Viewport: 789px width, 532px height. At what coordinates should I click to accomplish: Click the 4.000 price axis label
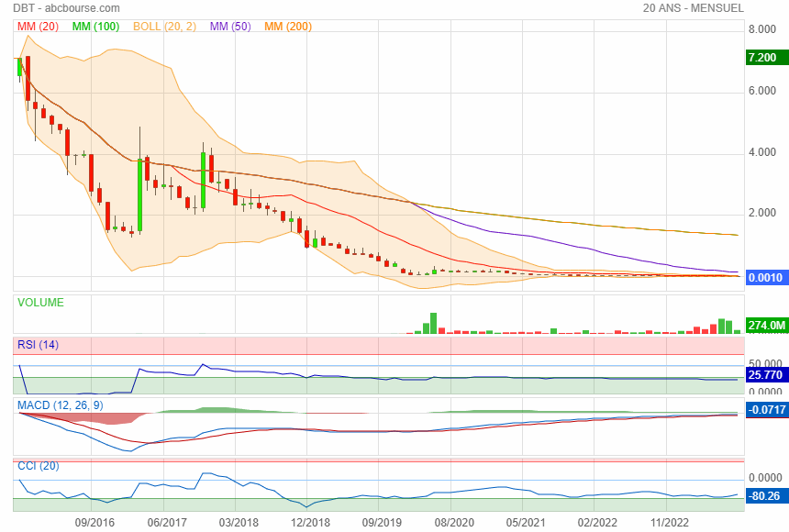[761, 152]
